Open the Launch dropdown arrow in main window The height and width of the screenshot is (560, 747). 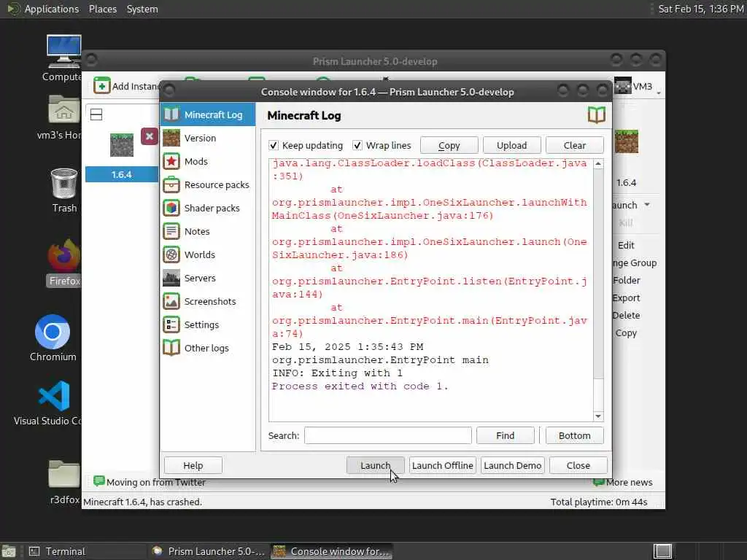647,205
